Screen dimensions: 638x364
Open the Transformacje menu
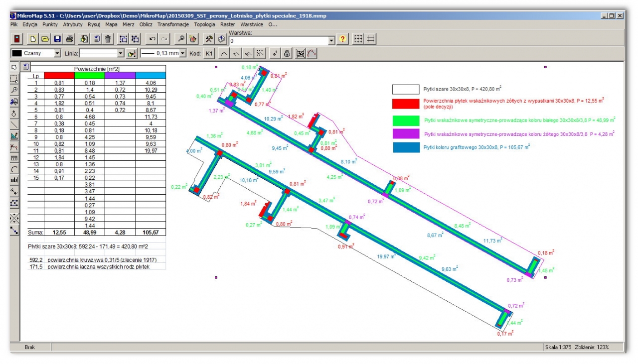point(173,24)
